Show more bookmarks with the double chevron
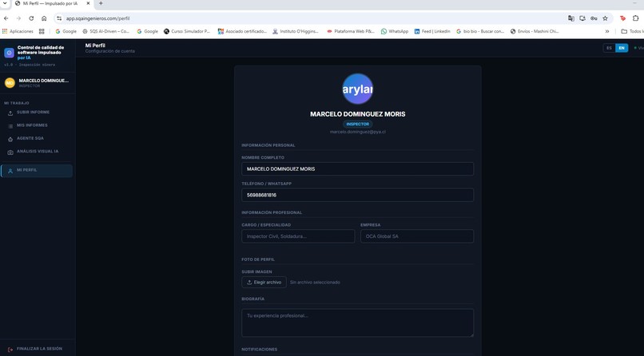The height and width of the screenshot is (356, 644). pyautogui.click(x=607, y=31)
